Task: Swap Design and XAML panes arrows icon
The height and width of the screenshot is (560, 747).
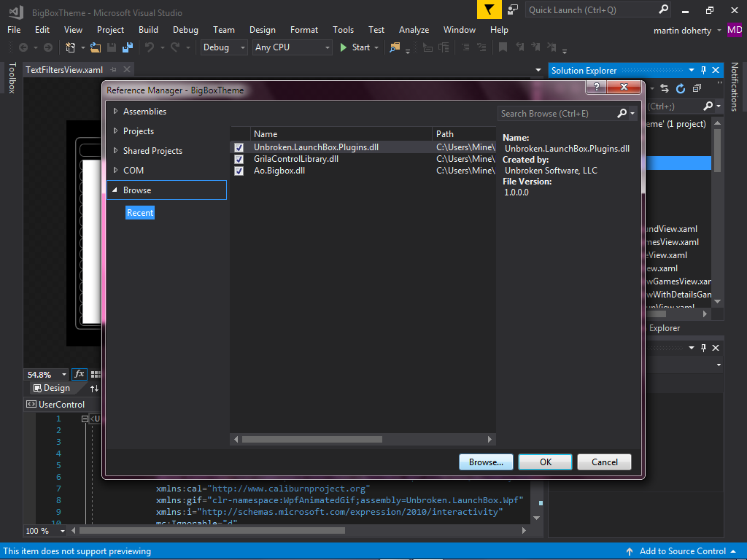Action: 94,389
